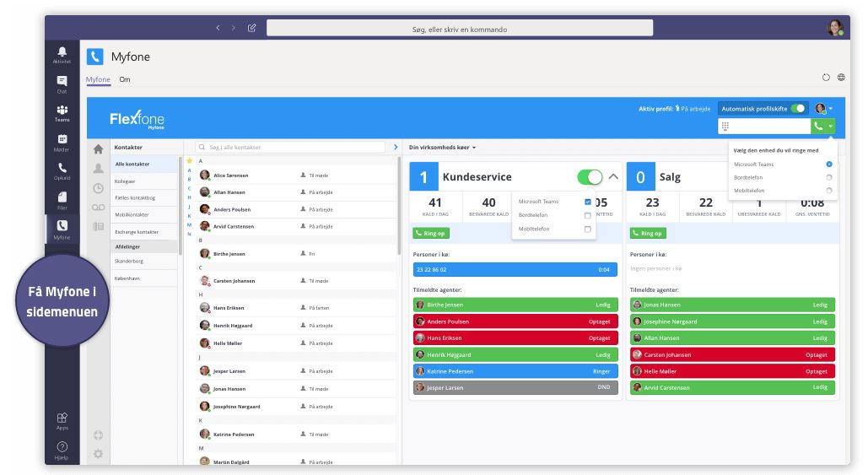
Task: Select Bordtelefon as calling device
Action: 828,178
